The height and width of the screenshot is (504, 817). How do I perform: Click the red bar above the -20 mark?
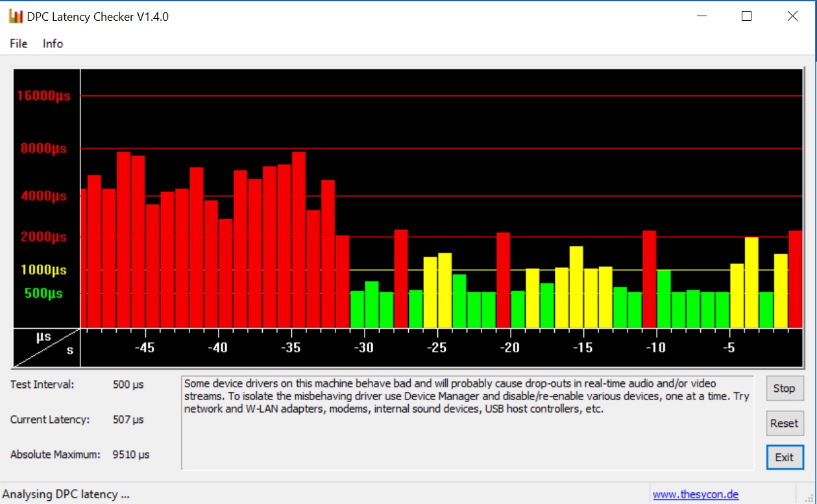(503, 280)
